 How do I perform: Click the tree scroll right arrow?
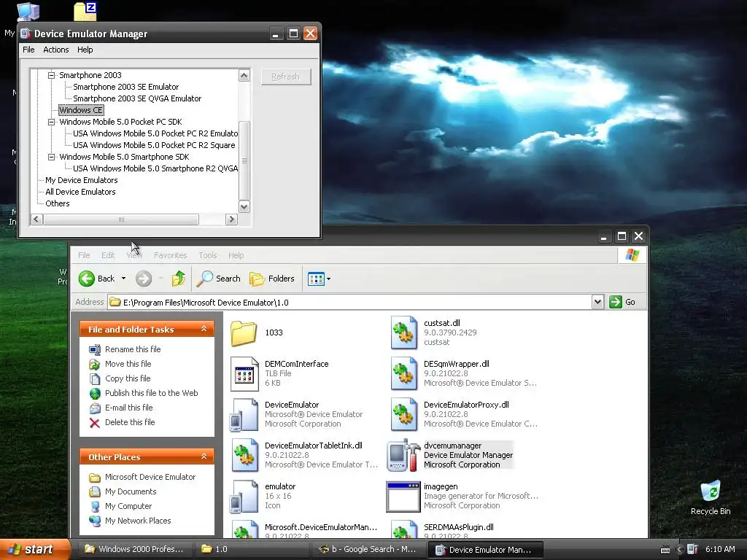click(x=231, y=219)
